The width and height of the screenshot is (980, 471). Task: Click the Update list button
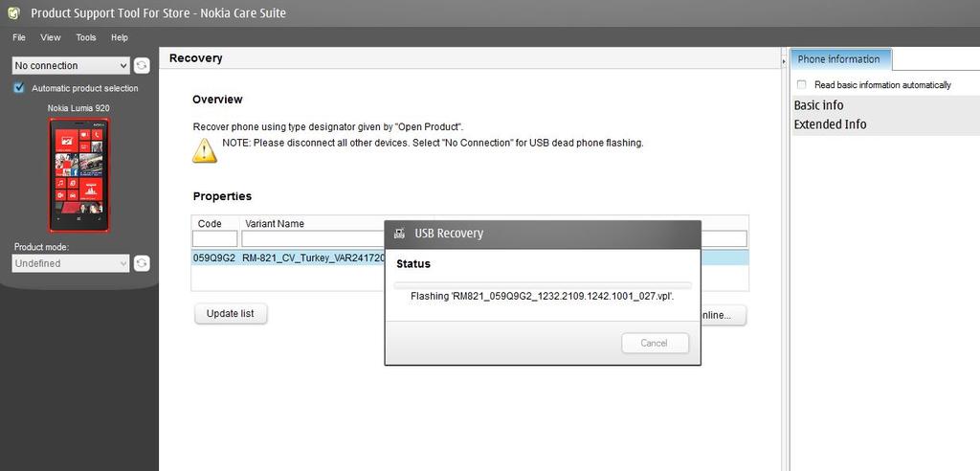pos(231,314)
